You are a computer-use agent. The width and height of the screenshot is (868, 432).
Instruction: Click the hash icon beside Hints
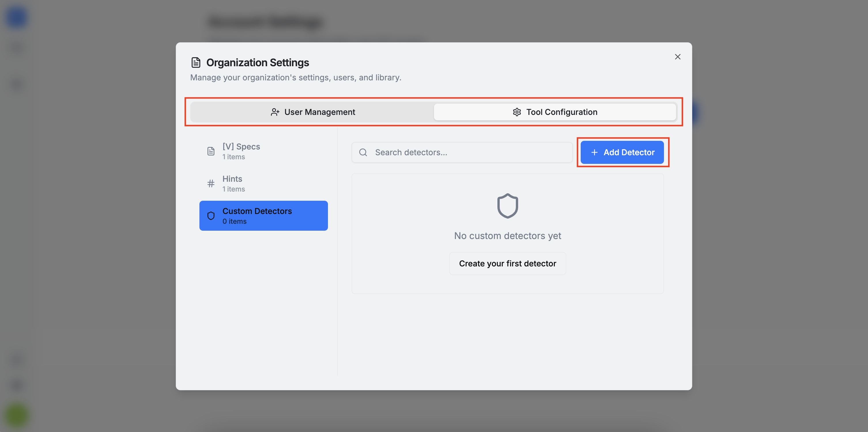[x=211, y=183]
